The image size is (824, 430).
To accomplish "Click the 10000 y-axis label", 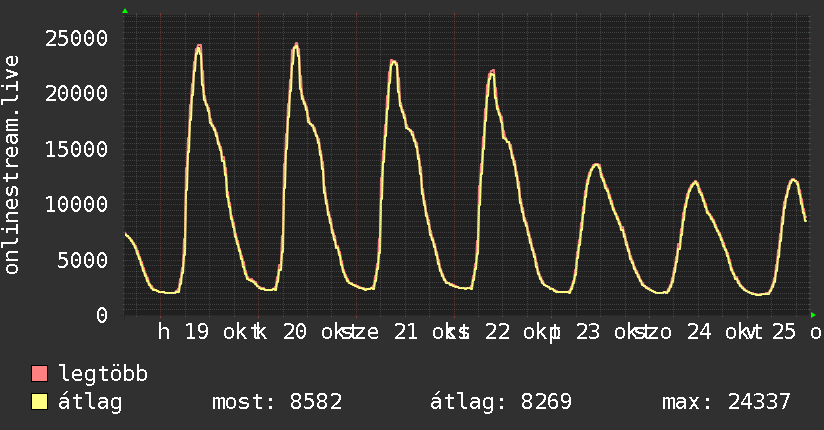I will click(x=76, y=204).
